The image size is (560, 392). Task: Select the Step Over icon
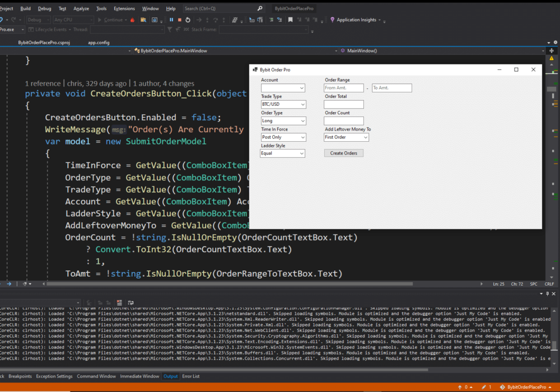[x=216, y=20]
